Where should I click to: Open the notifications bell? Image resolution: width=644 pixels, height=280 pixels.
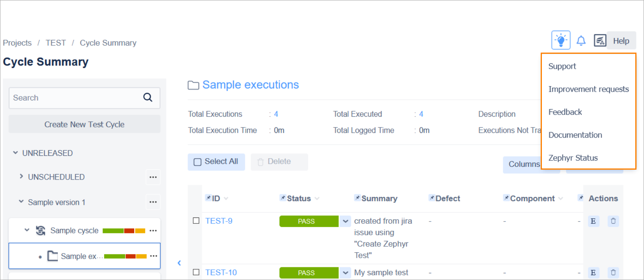pyautogui.click(x=581, y=41)
